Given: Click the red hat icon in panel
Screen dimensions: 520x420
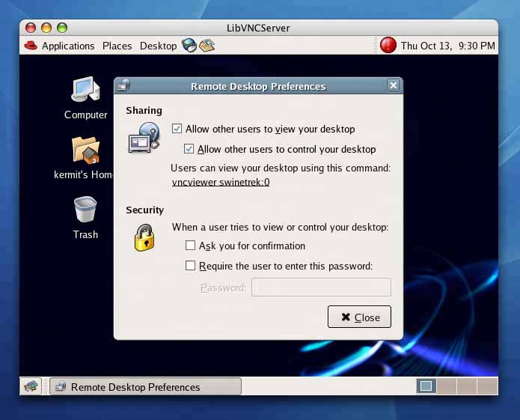Looking at the screenshot, I should (x=31, y=46).
